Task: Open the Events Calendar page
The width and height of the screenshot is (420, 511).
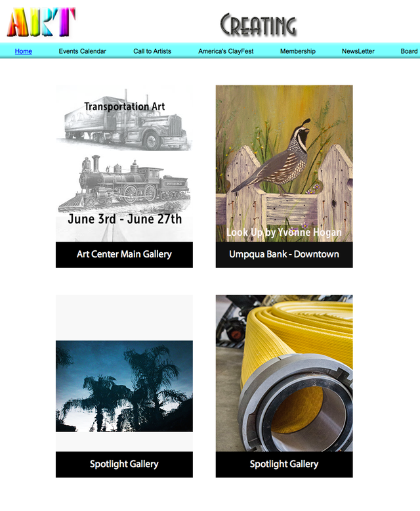Action: pos(83,51)
